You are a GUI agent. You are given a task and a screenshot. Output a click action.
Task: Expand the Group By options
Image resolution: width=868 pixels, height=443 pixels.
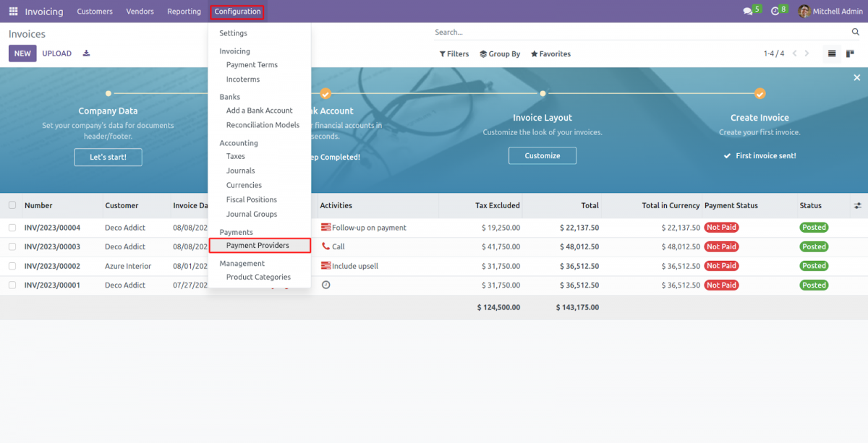[x=500, y=53]
